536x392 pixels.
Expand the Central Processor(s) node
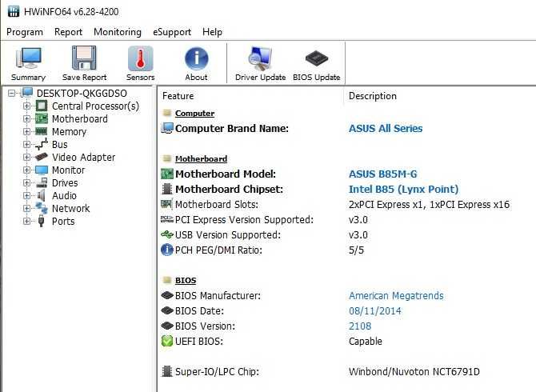point(26,106)
